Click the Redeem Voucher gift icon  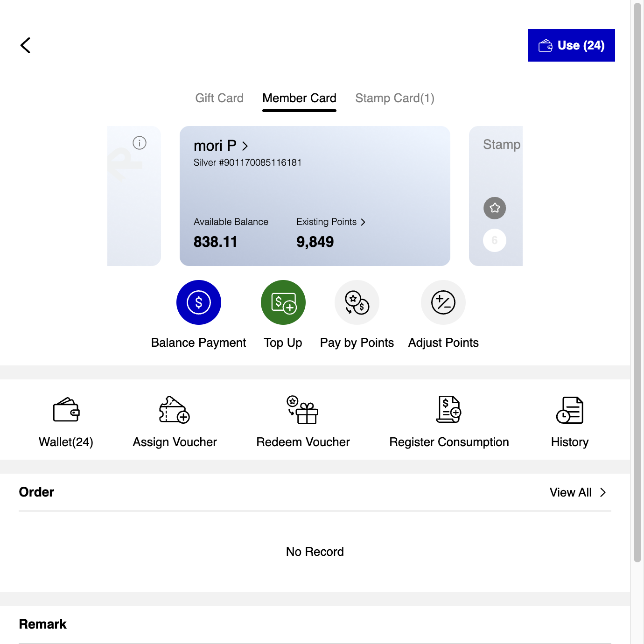point(303,410)
